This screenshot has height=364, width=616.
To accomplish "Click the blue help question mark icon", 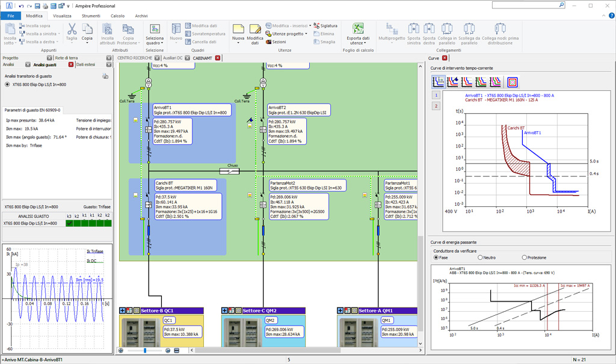I will coord(612,16).
